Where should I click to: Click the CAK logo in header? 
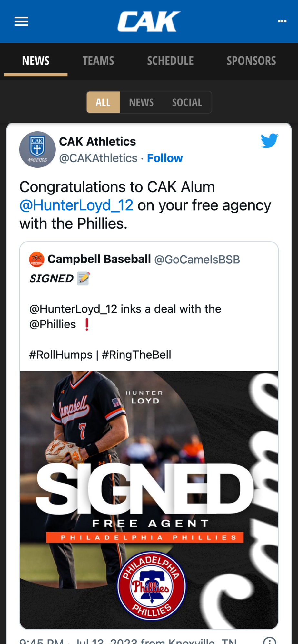click(149, 22)
